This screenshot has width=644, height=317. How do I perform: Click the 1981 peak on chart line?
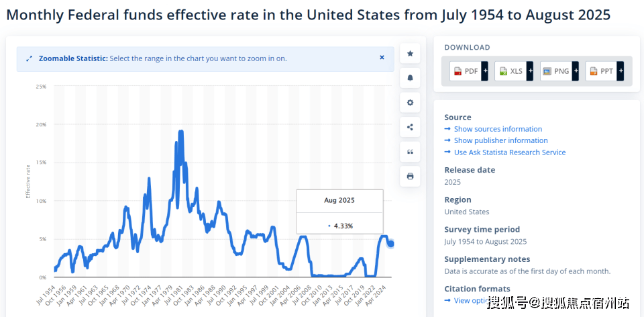180,132
